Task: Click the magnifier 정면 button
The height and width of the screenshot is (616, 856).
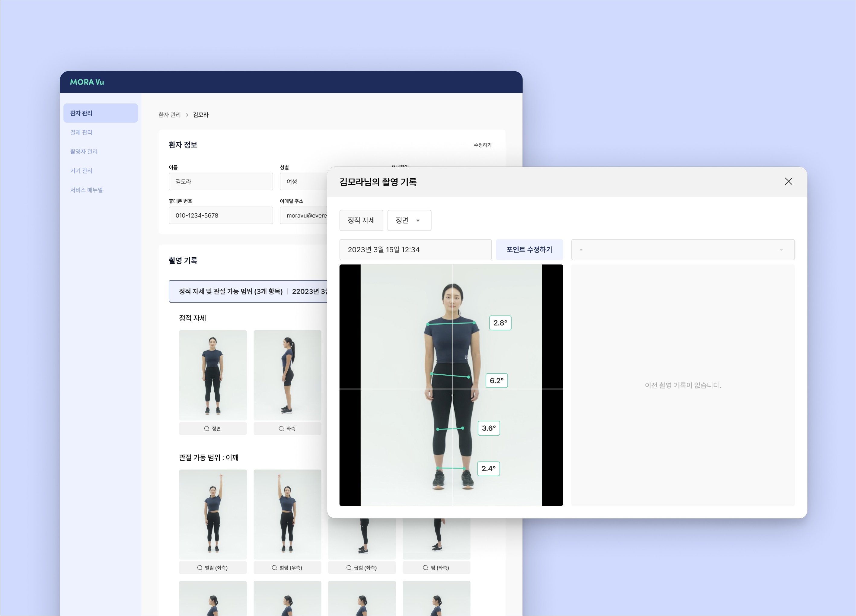Action: tap(213, 429)
